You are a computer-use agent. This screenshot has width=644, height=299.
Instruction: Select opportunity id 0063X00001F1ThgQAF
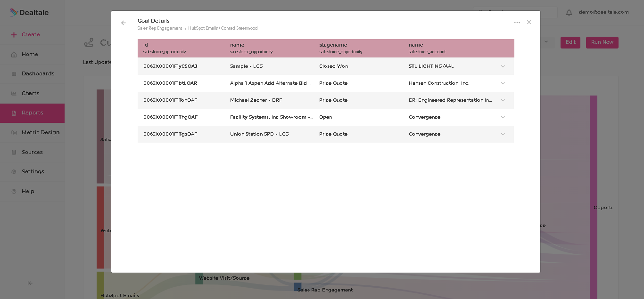[x=170, y=117]
